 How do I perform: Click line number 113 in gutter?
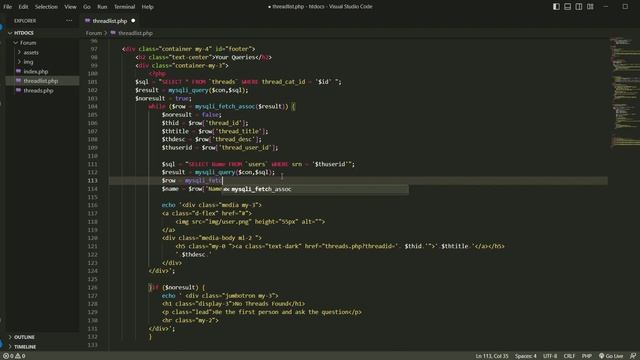(93, 180)
